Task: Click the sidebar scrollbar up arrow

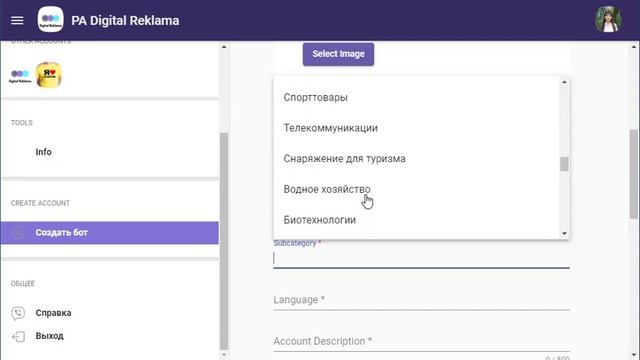Action: click(x=224, y=47)
